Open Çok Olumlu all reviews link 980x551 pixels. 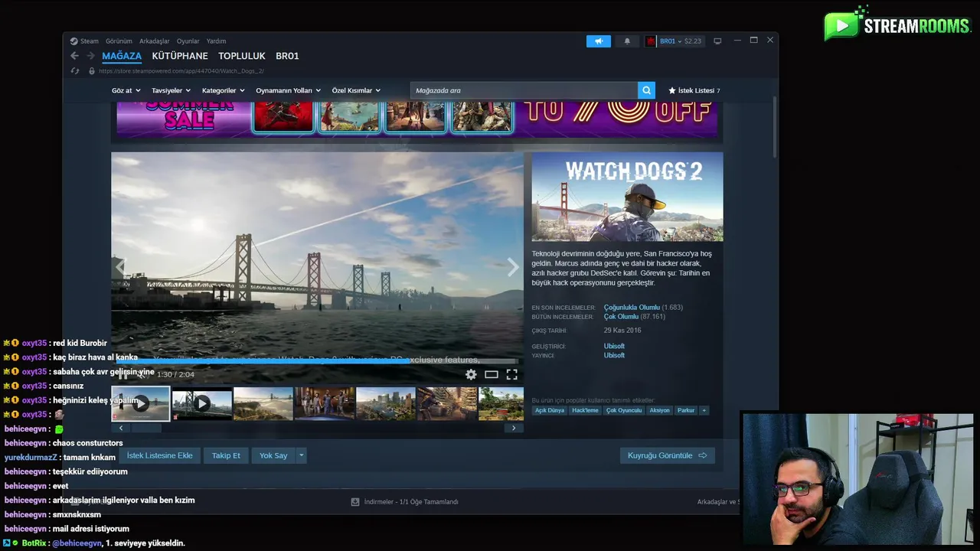click(621, 316)
